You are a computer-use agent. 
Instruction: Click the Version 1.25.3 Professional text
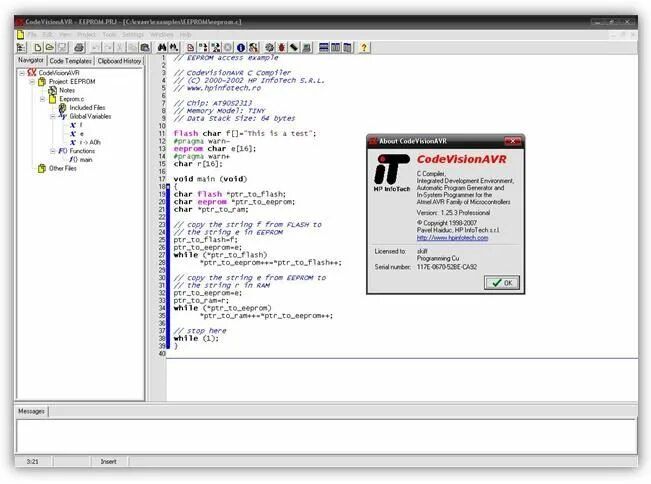[x=453, y=213]
